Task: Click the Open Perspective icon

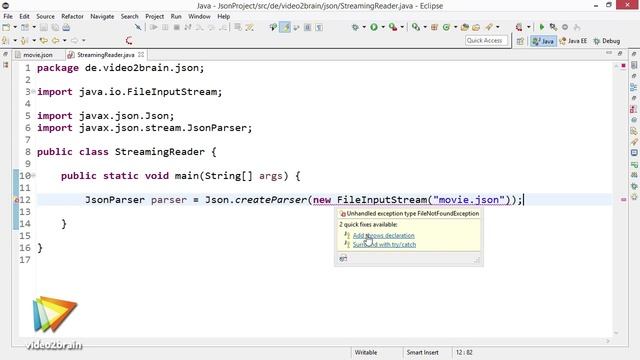Action: pyautogui.click(x=520, y=41)
